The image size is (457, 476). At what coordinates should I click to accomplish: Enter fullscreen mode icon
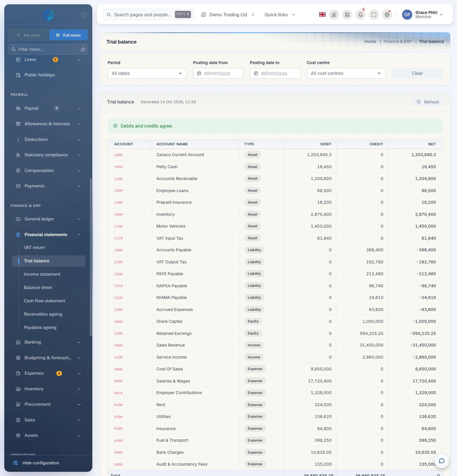tap(374, 15)
